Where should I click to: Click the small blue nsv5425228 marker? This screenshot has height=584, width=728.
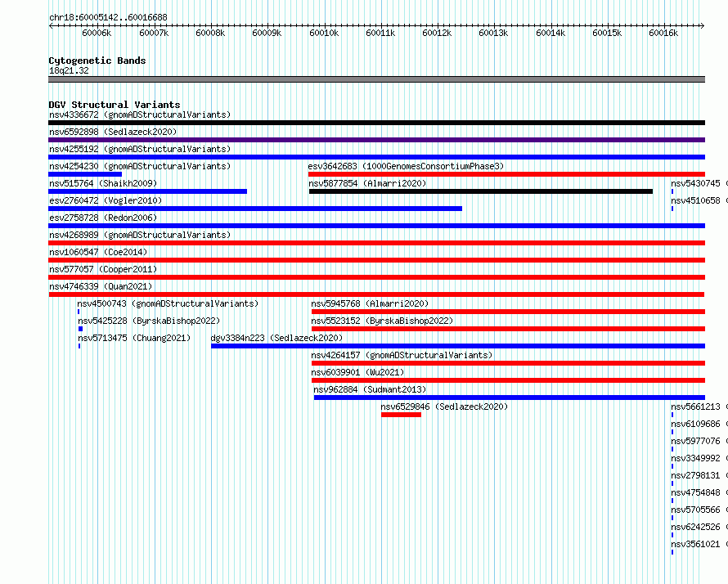(x=81, y=329)
